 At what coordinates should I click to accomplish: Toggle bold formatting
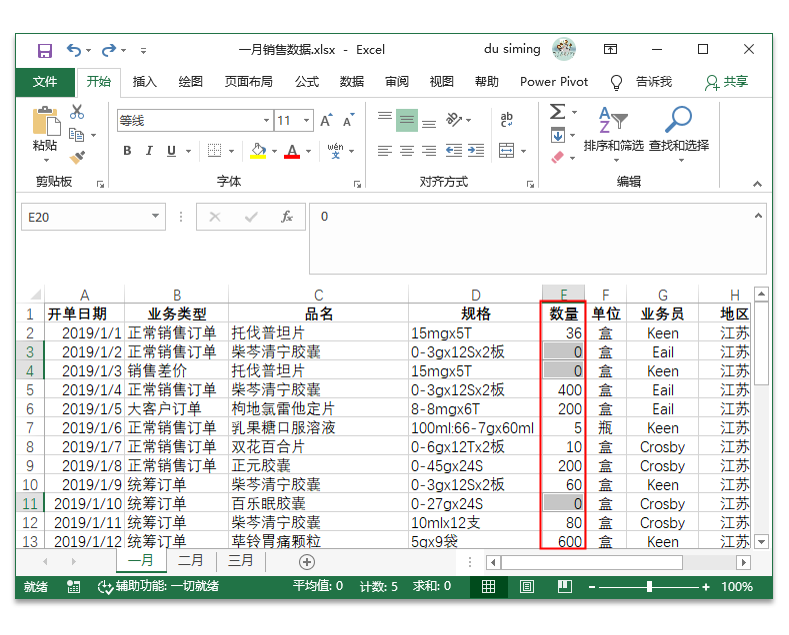127,150
